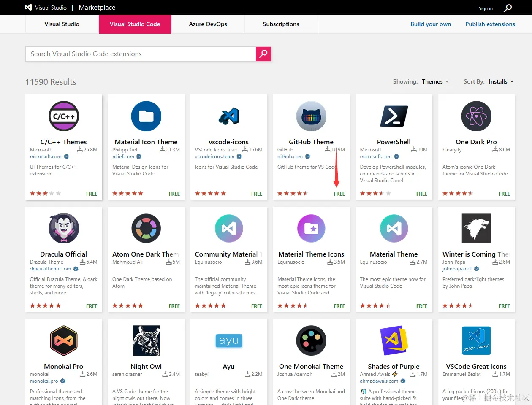Click the Sign in link

[x=486, y=8]
